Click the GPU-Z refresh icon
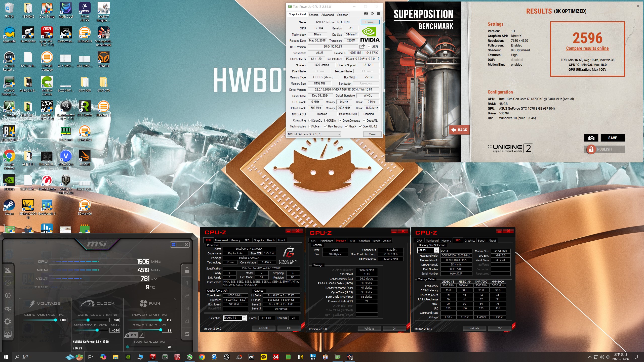 (x=372, y=14)
